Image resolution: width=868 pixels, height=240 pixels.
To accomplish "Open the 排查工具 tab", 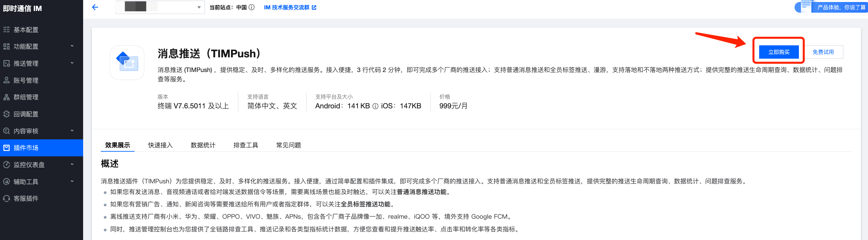I will click(246, 145).
